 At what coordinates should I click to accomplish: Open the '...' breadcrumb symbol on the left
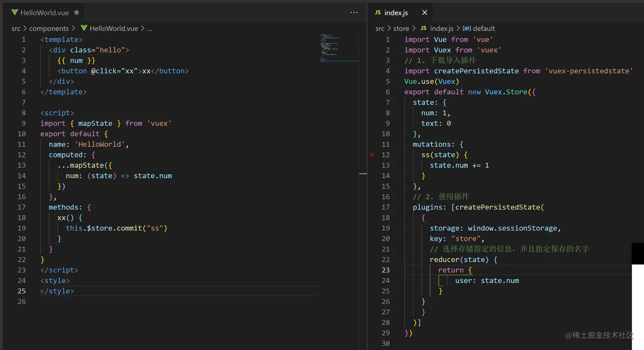(149, 29)
